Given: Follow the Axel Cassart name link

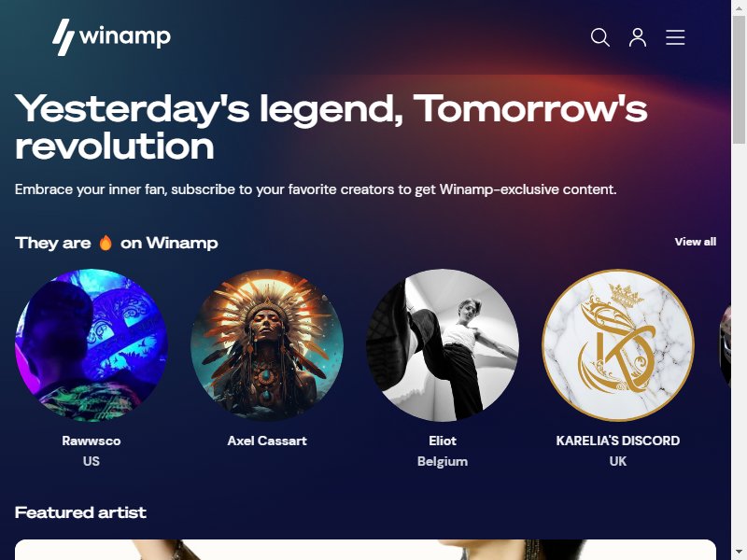Looking at the screenshot, I should point(267,441).
